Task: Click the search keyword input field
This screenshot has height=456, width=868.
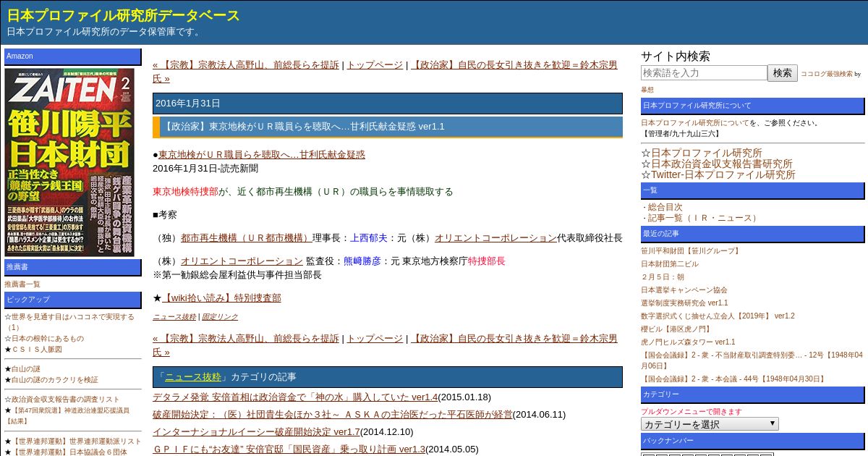Action: point(704,73)
